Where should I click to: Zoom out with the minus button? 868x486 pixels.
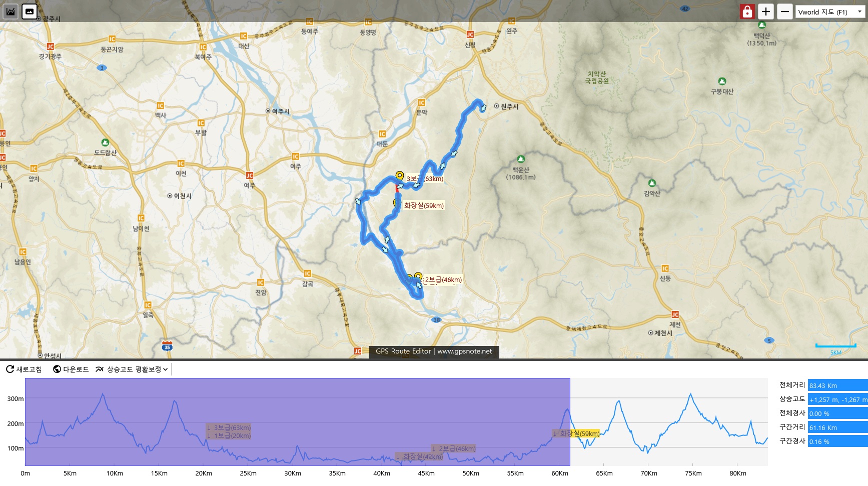pyautogui.click(x=785, y=11)
